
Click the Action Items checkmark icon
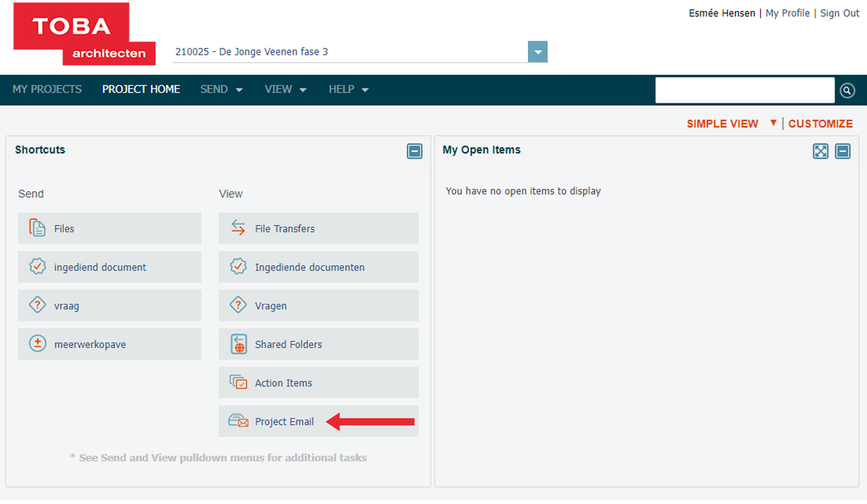coord(238,383)
